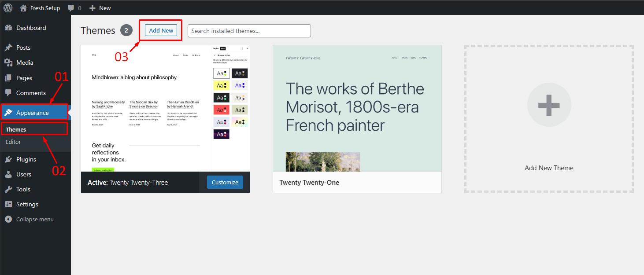644x275 pixels.
Task: Click the comments bubble icon in admin bar
Action: tap(71, 8)
